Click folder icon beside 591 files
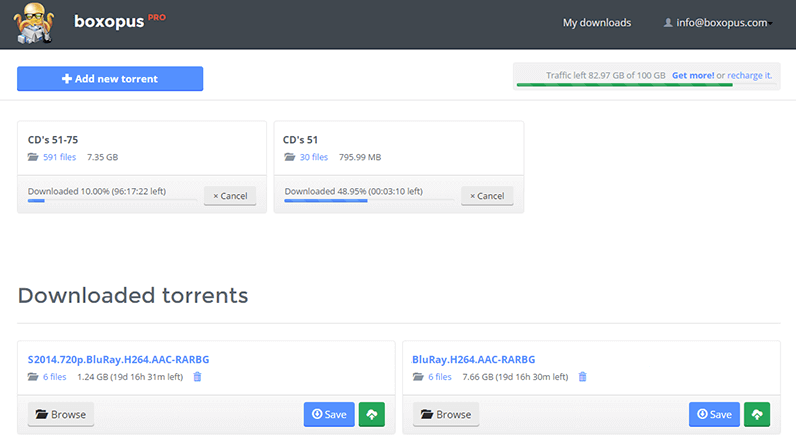 [x=33, y=157]
